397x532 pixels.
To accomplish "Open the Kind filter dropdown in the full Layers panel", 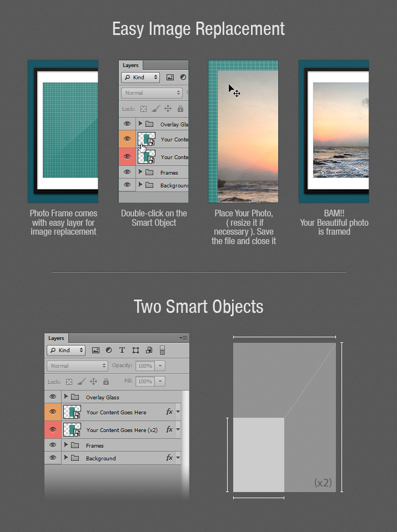I will pos(66,350).
